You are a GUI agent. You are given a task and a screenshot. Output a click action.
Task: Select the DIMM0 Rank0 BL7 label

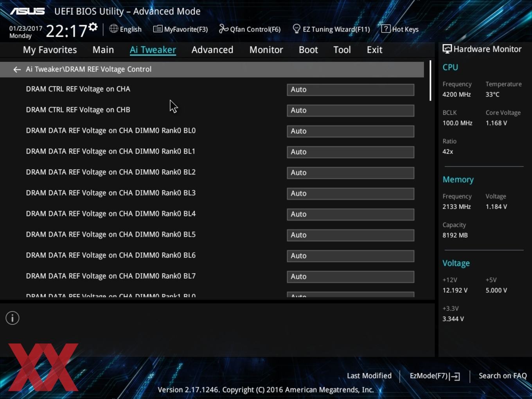pos(111,276)
